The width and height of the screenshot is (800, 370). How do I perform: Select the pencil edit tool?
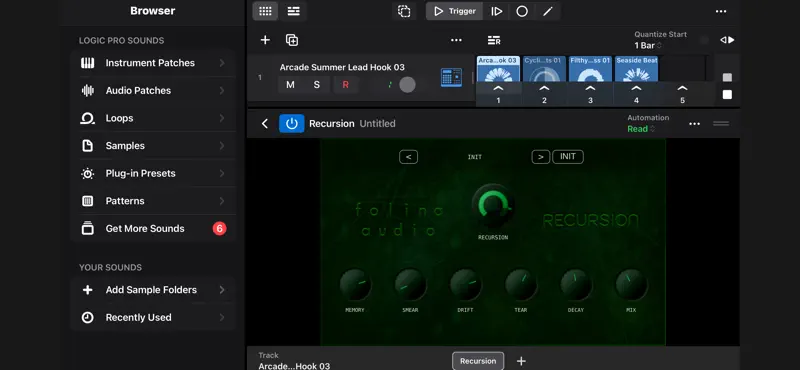point(547,11)
